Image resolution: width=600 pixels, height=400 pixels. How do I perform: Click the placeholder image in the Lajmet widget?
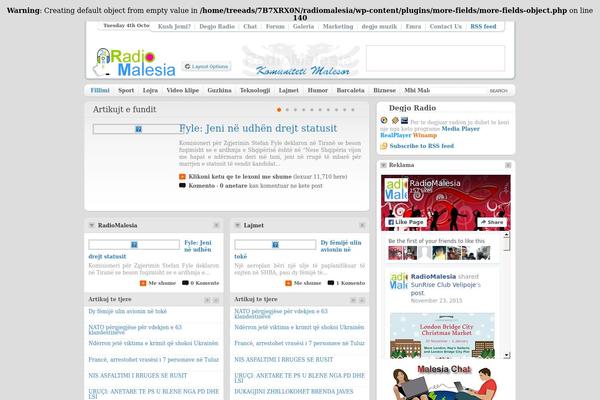click(275, 244)
